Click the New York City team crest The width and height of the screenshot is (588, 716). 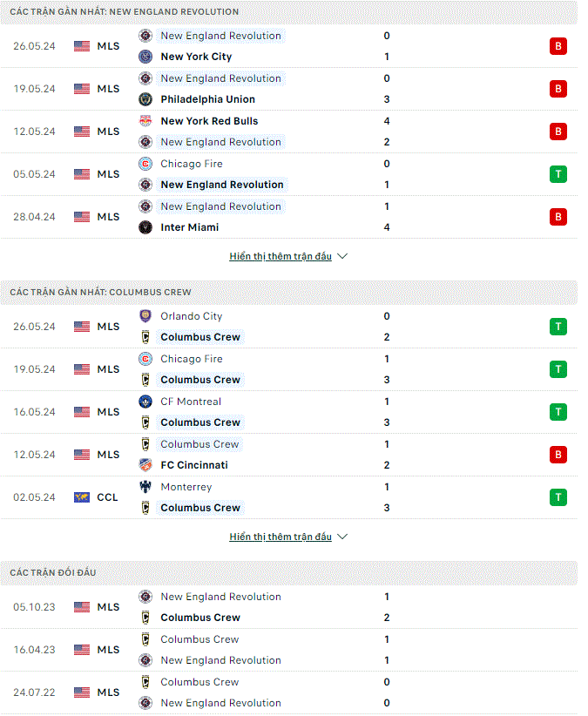(x=145, y=57)
